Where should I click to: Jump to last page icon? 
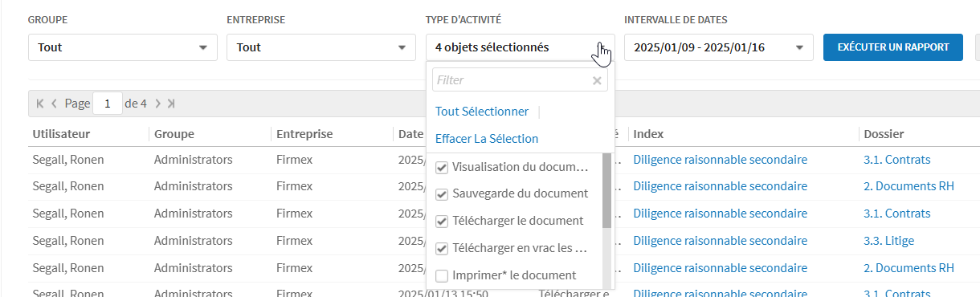click(171, 104)
